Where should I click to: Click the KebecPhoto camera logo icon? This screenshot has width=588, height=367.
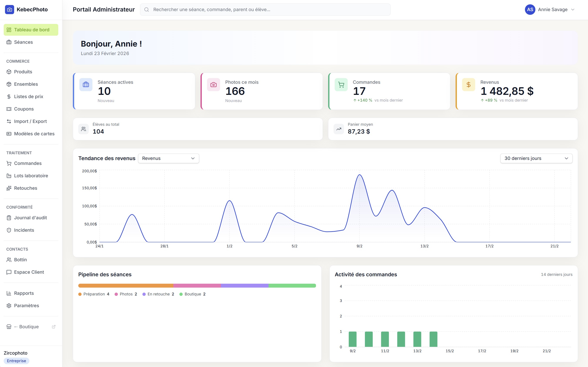coord(10,10)
